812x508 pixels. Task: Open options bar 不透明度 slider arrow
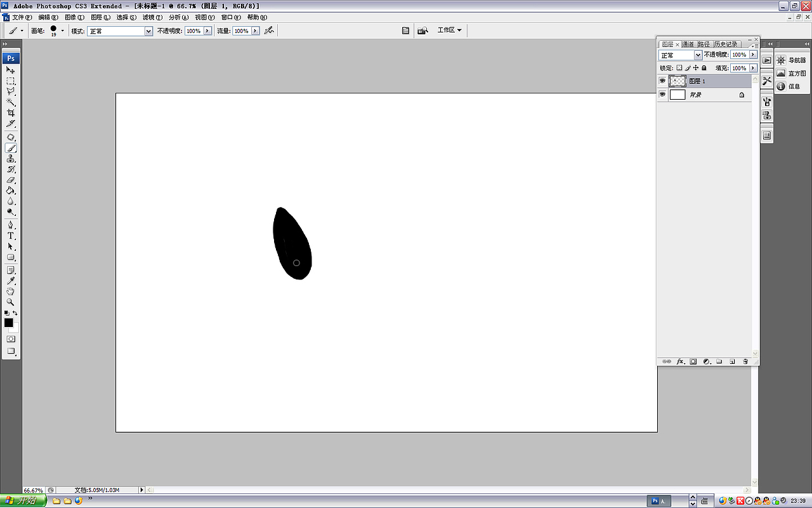(207, 30)
